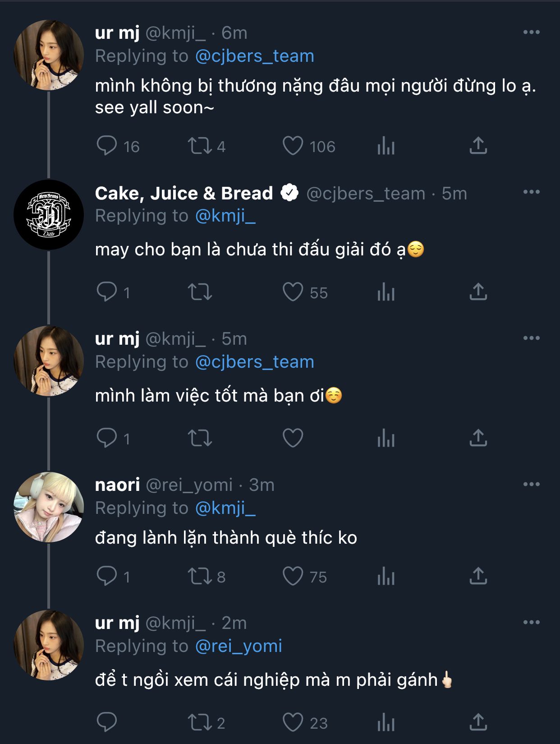Retweet naori's tweet with 8 retweets

200,576
